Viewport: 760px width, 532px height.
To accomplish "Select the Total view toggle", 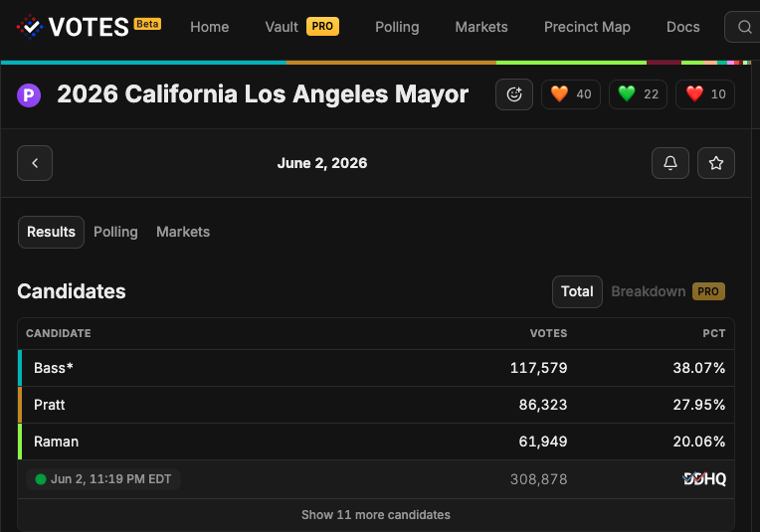I will (x=577, y=291).
